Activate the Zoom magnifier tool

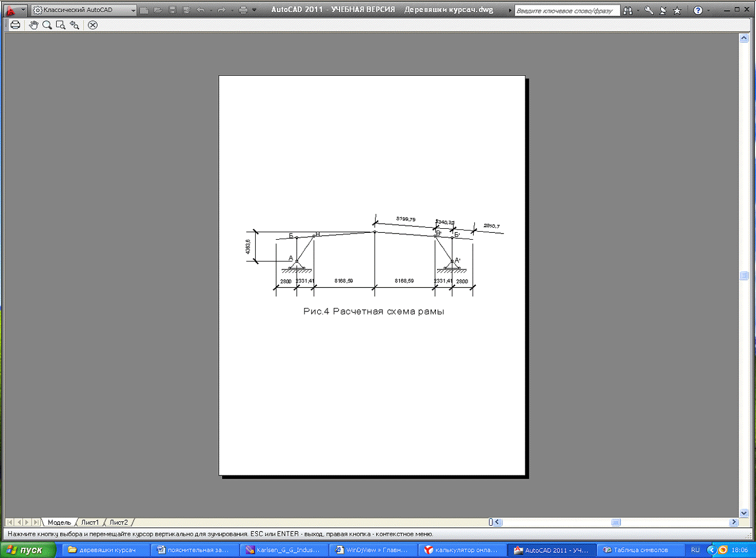[x=47, y=25]
